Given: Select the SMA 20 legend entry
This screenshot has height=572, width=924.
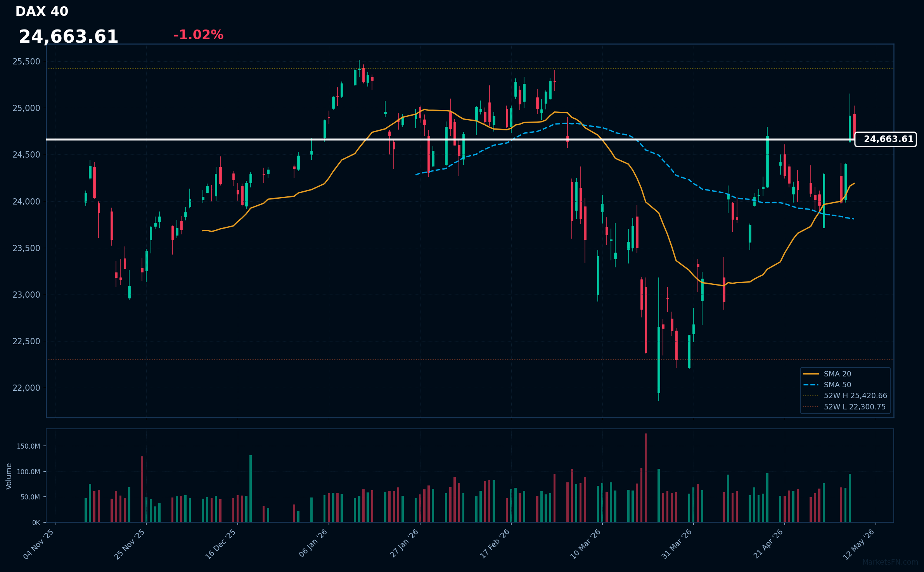Looking at the screenshot, I should [x=827, y=374].
